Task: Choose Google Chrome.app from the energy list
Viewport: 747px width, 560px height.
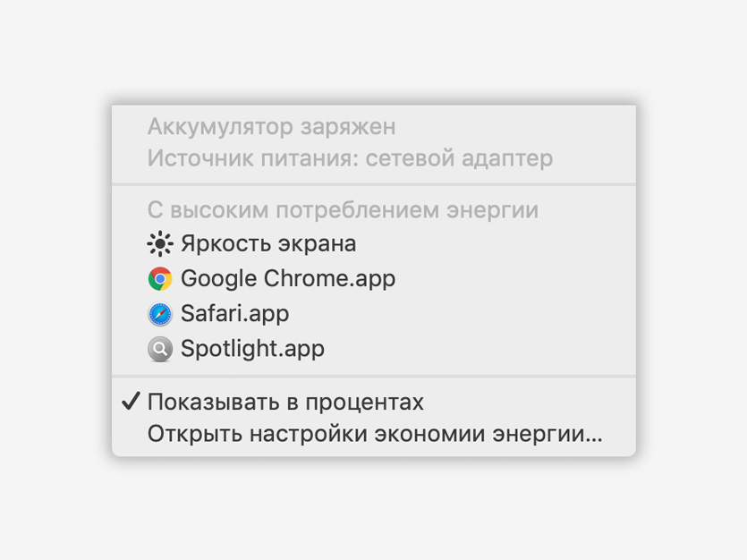Action: (288, 279)
